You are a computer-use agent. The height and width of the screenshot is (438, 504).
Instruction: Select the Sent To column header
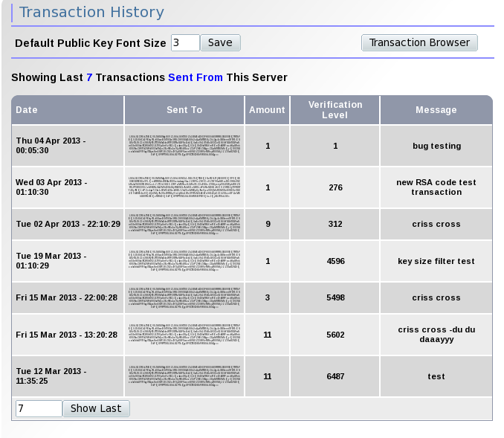pos(184,110)
